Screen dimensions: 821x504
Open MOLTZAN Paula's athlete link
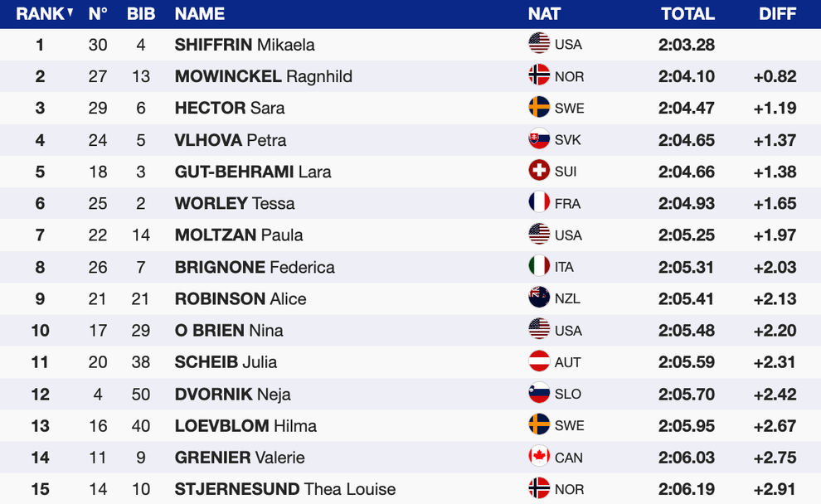click(x=239, y=235)
